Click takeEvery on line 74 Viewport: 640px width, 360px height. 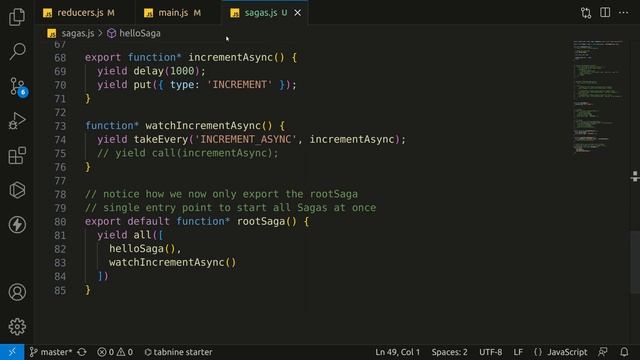[x=161, y=139]
